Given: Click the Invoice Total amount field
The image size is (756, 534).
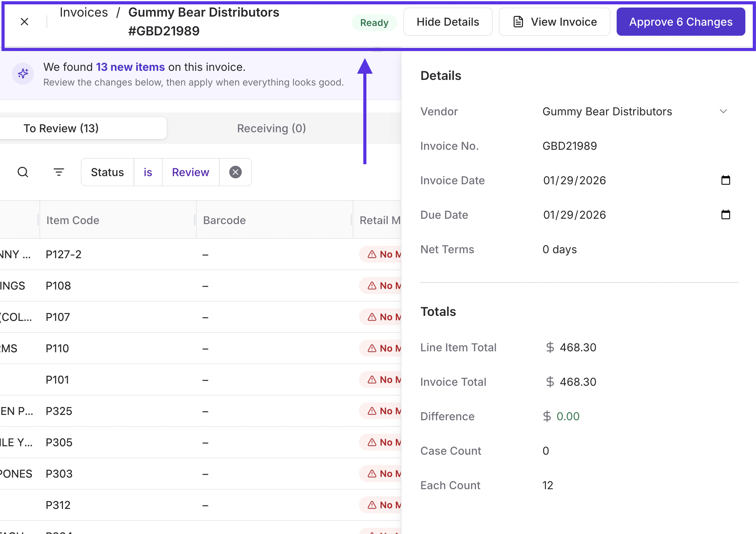Looking at the screenshot, I should pos(577,382).
